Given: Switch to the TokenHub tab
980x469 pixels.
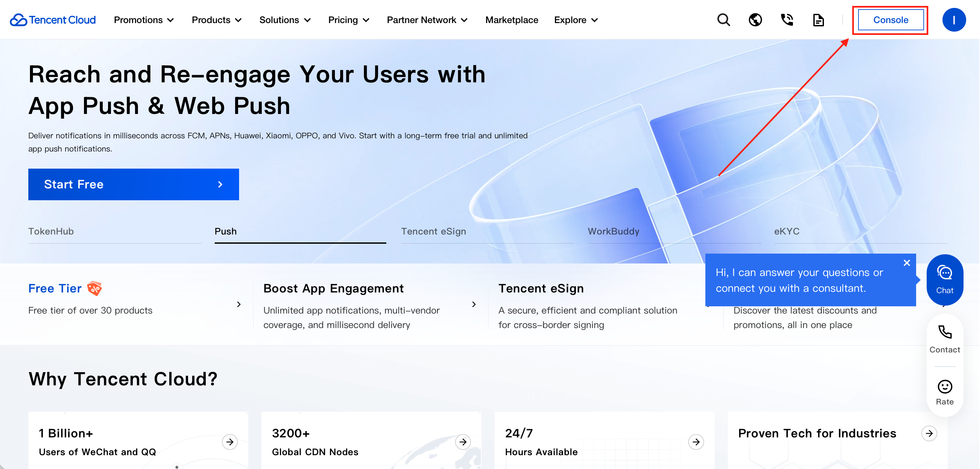Looking at the screenshot, I should click(115, 232).
